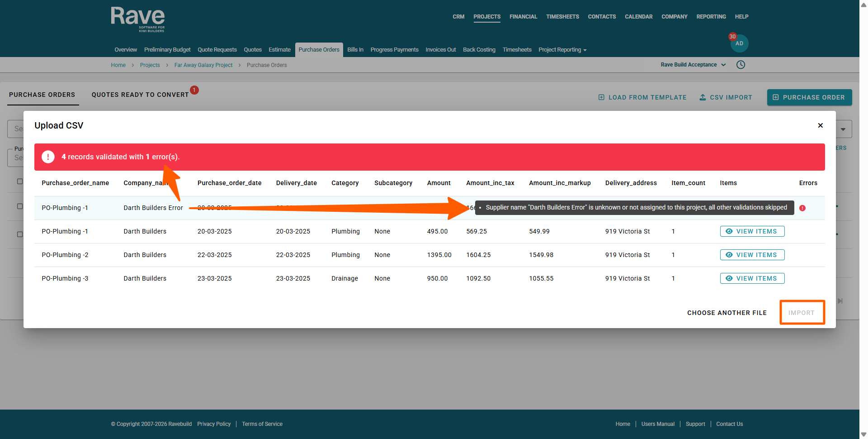
Task: Open the Financial menu
Action: pos(523,17)
